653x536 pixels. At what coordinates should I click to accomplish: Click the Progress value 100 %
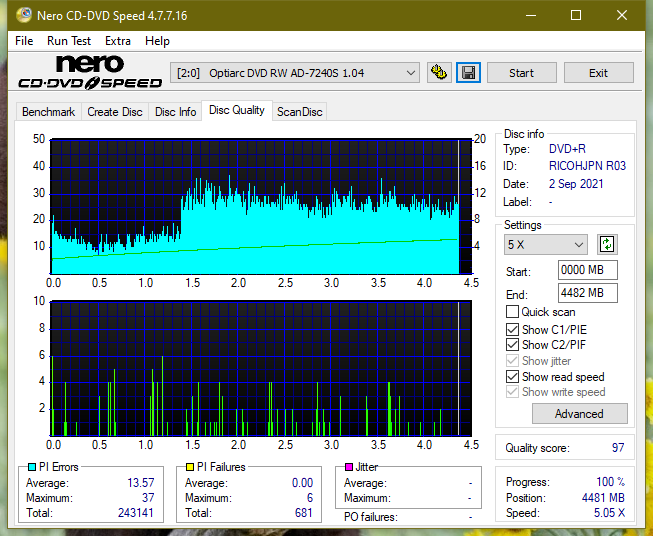click(x=611, y=482)
